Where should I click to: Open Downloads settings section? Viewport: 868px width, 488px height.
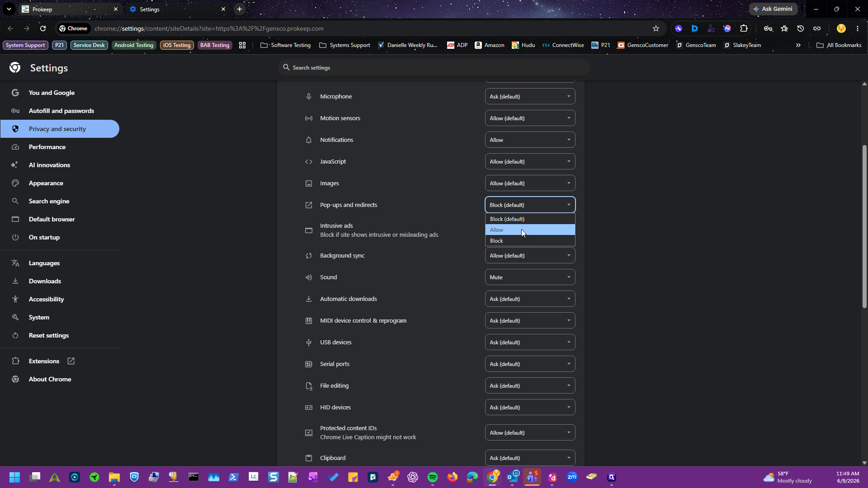point(60,281)
